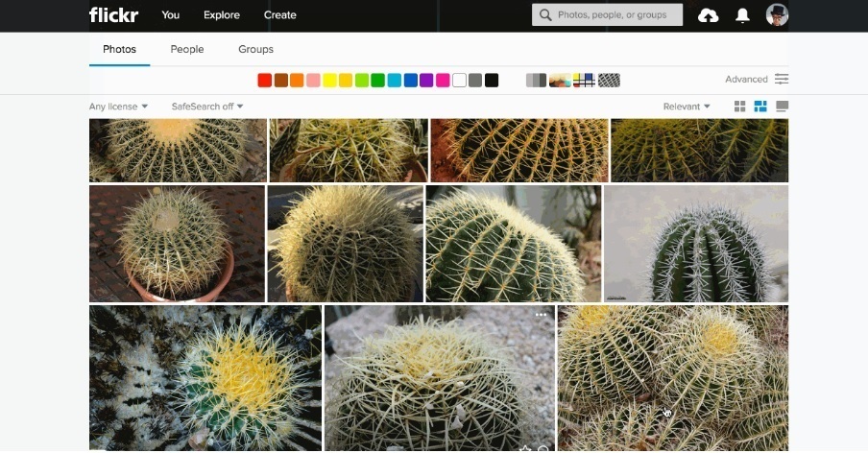This screenshot has height=453, width=868.
Task: Switch to justified layout view
Action: (760, 107)
